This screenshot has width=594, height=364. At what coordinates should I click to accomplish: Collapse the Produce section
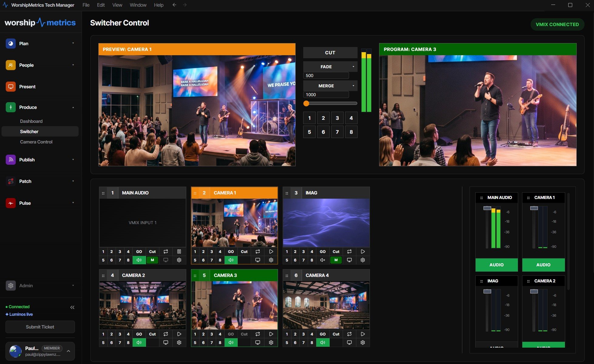pos(73,107)
